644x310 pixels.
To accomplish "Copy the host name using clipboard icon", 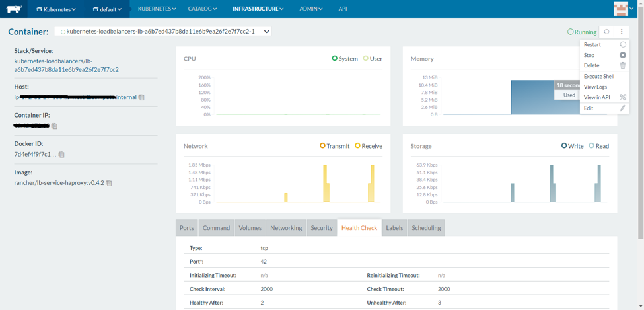I will coord(141,97).
